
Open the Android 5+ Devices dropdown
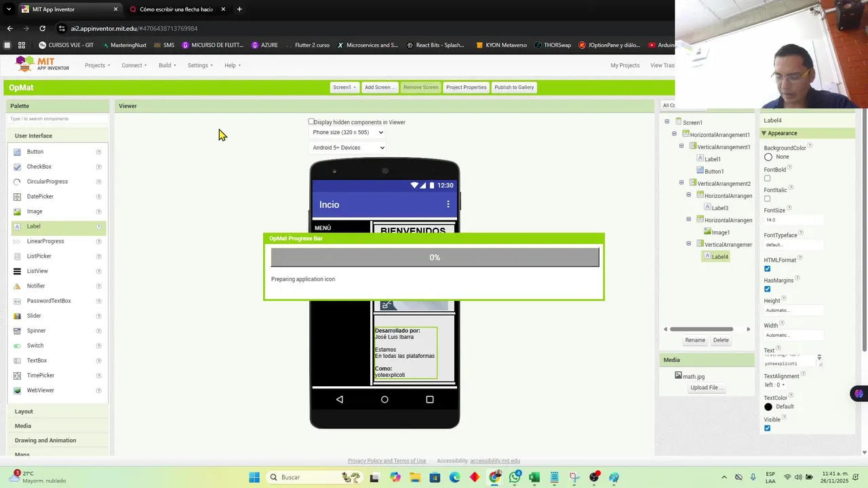tap(347, 148)
